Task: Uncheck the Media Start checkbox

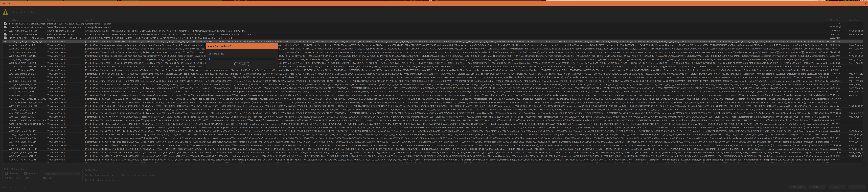Action: coord(25,173)
